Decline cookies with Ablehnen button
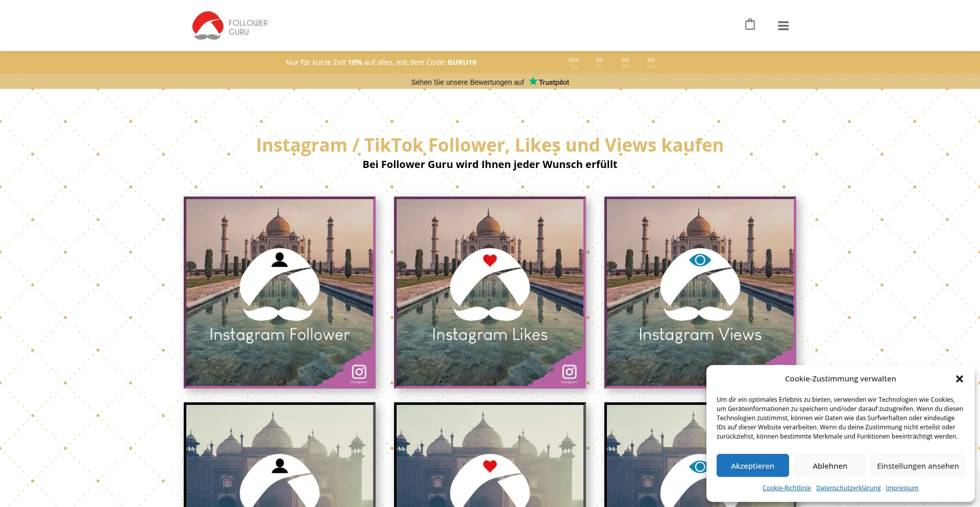Screen dimensions: 980x507 point(830,466)
